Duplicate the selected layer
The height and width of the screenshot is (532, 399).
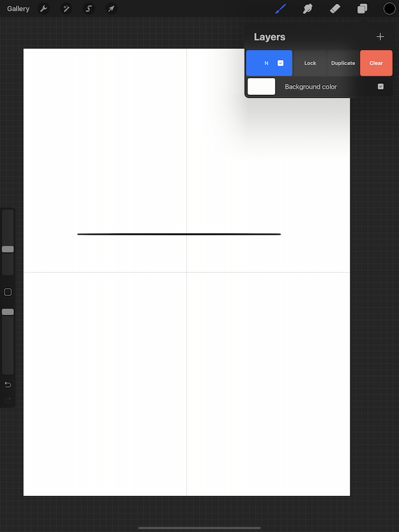tap(343, 63)
